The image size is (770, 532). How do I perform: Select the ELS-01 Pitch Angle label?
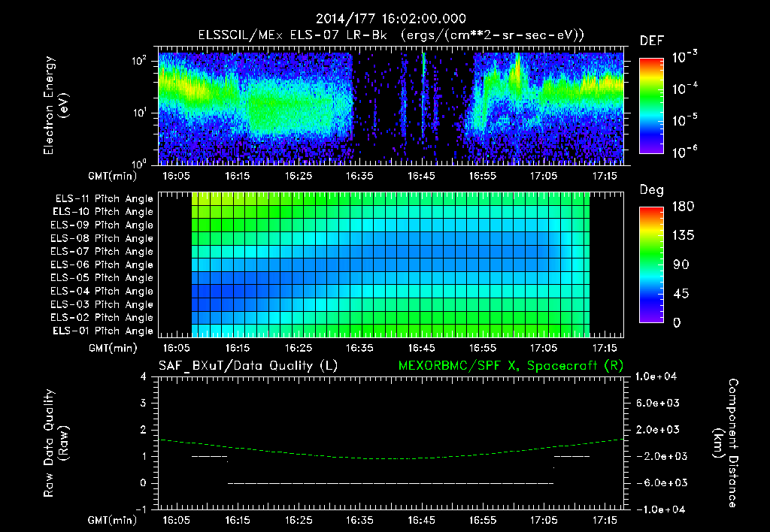(x=103, y=331)
